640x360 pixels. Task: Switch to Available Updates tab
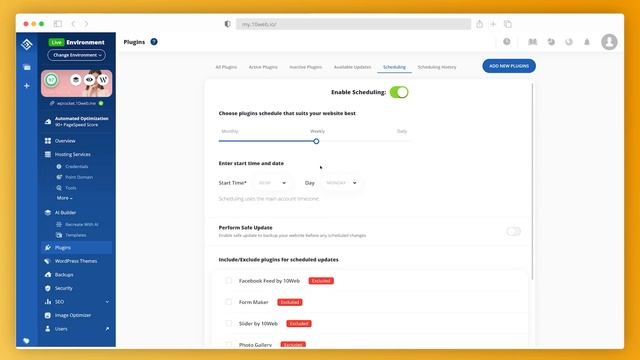[x=352, y=67]
